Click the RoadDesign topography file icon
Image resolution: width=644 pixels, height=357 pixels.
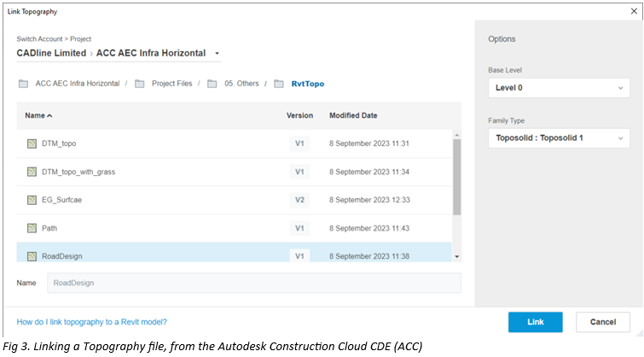click(x=32, y=256)
